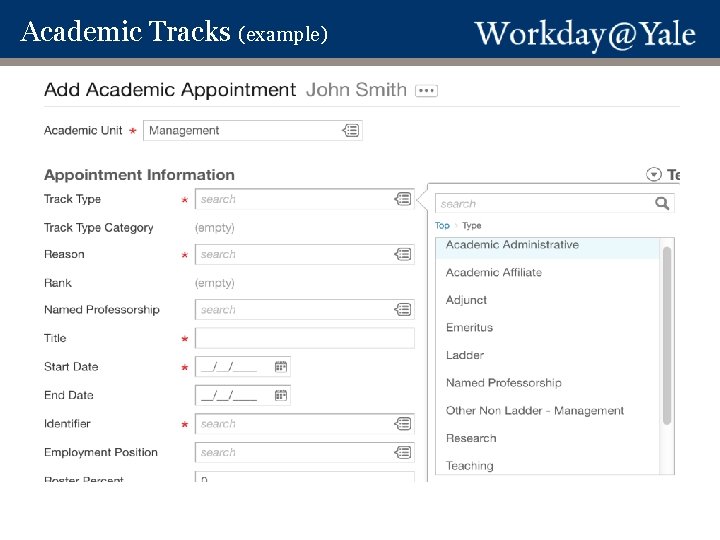Expand the circled arrow section toggle
This screenshot has width=720, height=540.
tap(653, 174)
